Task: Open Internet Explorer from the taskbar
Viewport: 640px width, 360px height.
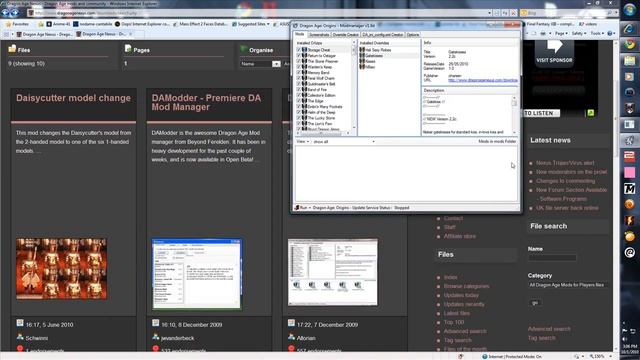Action: 629,28
